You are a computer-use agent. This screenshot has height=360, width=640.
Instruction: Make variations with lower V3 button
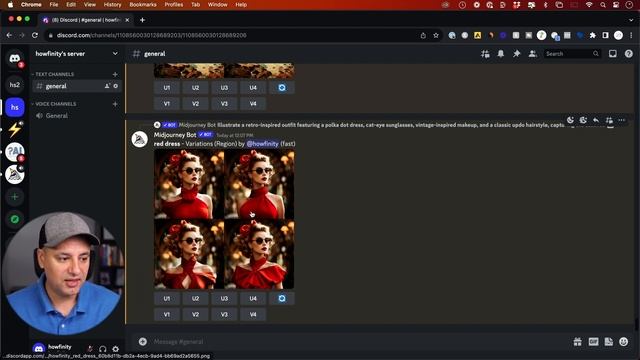[x=224, y=315]
